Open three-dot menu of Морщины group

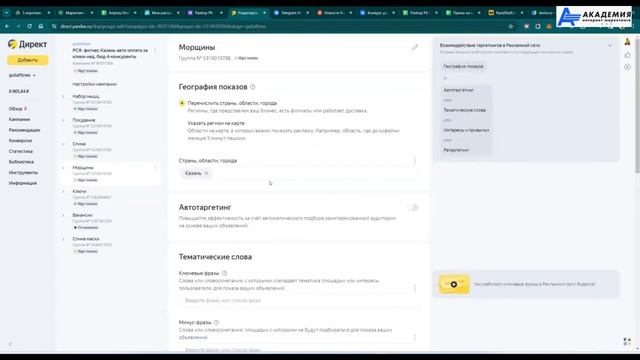tap(155, 168)
